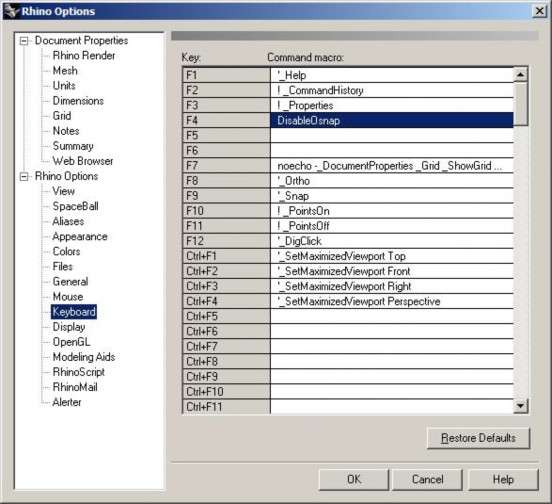Click the shortcut list scrollbar thumb

(520, 103)
